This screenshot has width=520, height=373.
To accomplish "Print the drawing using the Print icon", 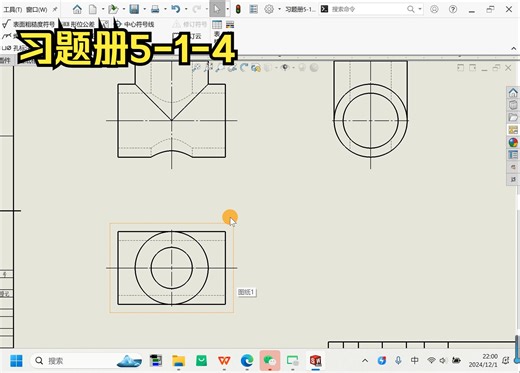I will 155,9.
